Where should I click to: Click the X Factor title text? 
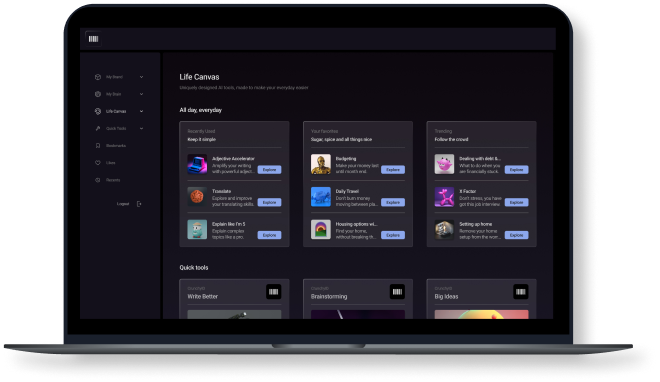468,191
